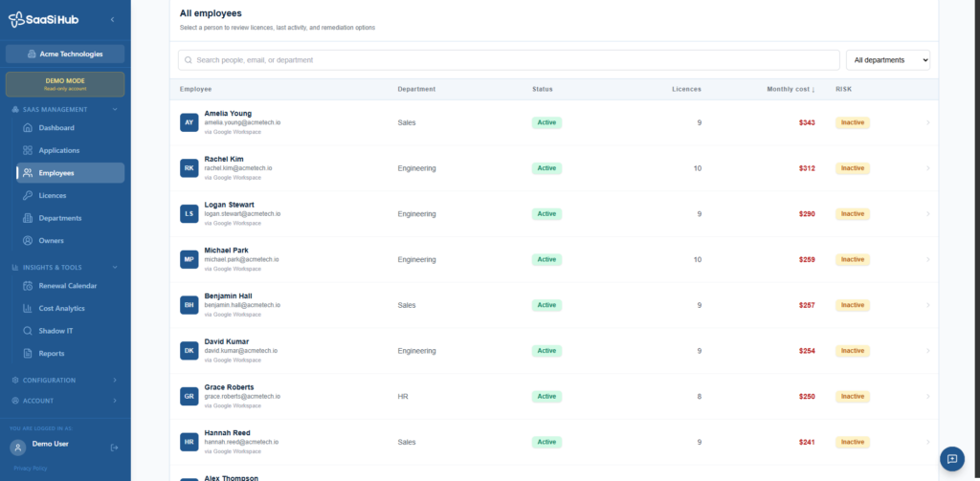Open the All departments dropdown
The height and width of the screenshot is (481, 980).
click(x=887, y=60)
